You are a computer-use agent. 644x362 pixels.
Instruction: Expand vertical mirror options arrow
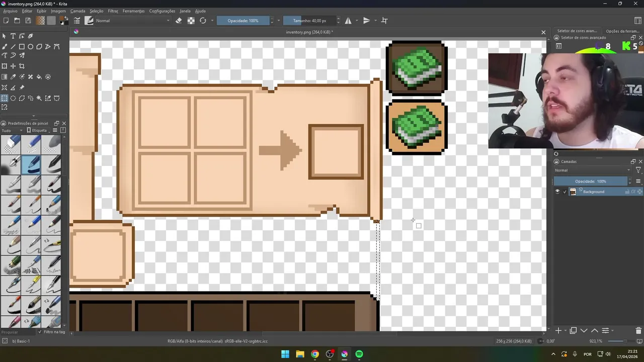coord(375,21)
